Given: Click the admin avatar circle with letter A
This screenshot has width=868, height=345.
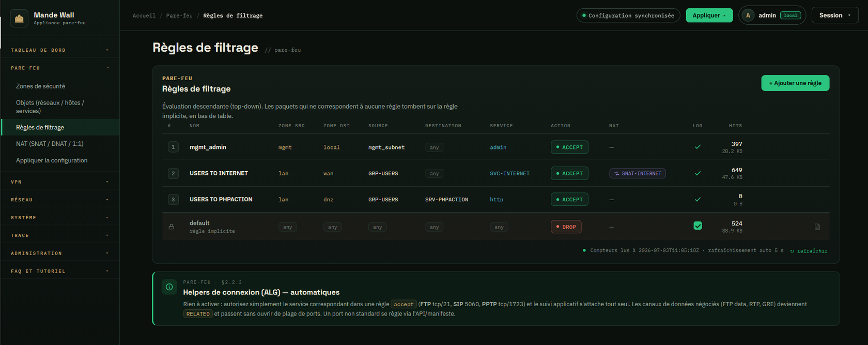Looking at the screenshot, I should coord(748,16).
